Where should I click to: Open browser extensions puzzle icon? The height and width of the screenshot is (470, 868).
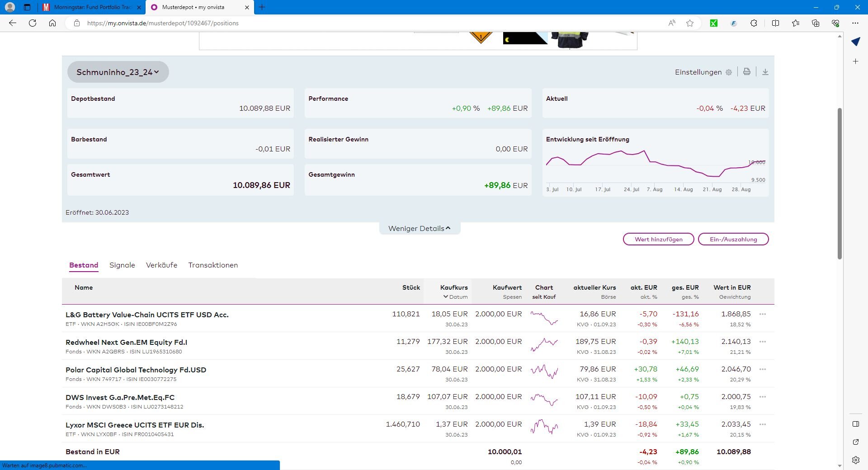point(754,23)
